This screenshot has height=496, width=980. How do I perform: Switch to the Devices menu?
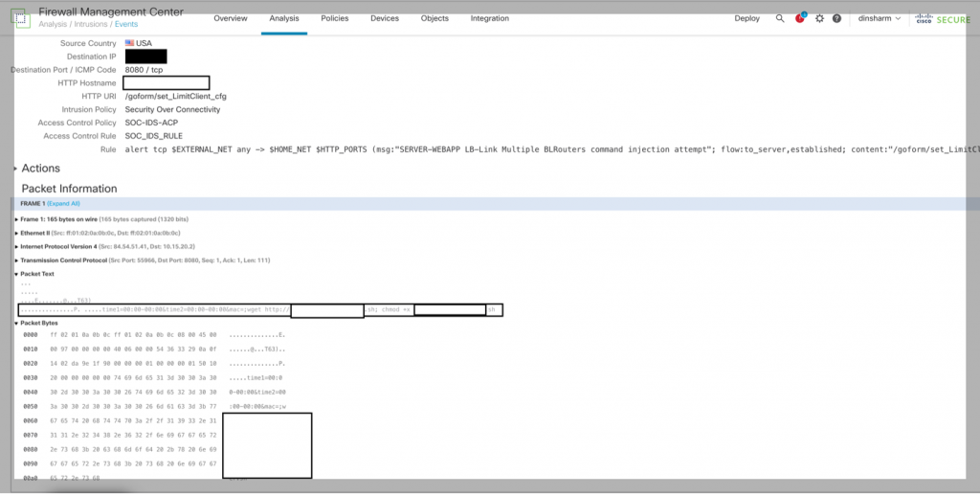pyautogui.click(x=384, y=18)
